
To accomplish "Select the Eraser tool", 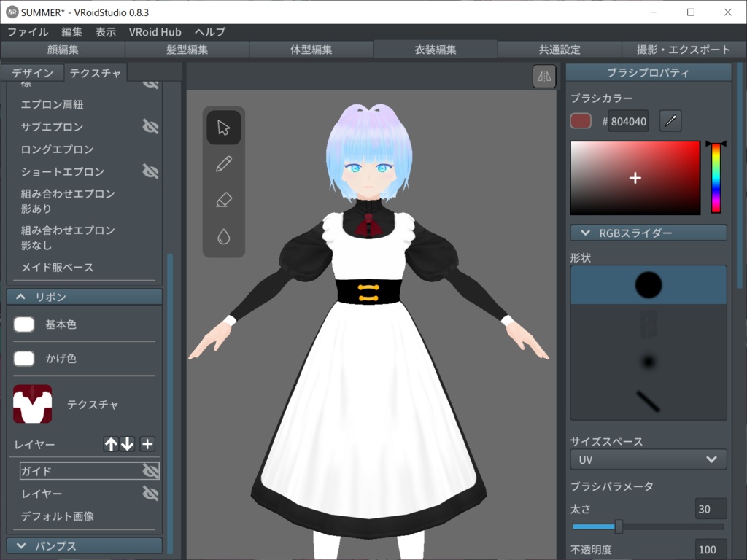I will pos(224,200).
